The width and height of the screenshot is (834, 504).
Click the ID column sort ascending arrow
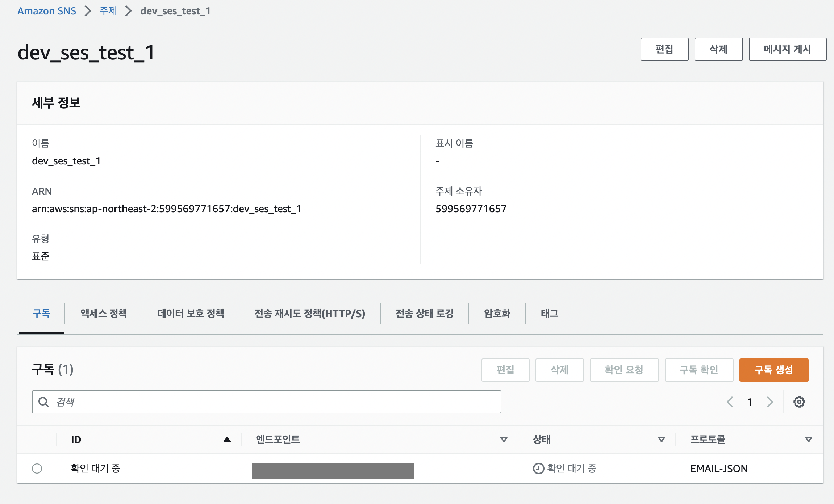[x=227, y=440]
